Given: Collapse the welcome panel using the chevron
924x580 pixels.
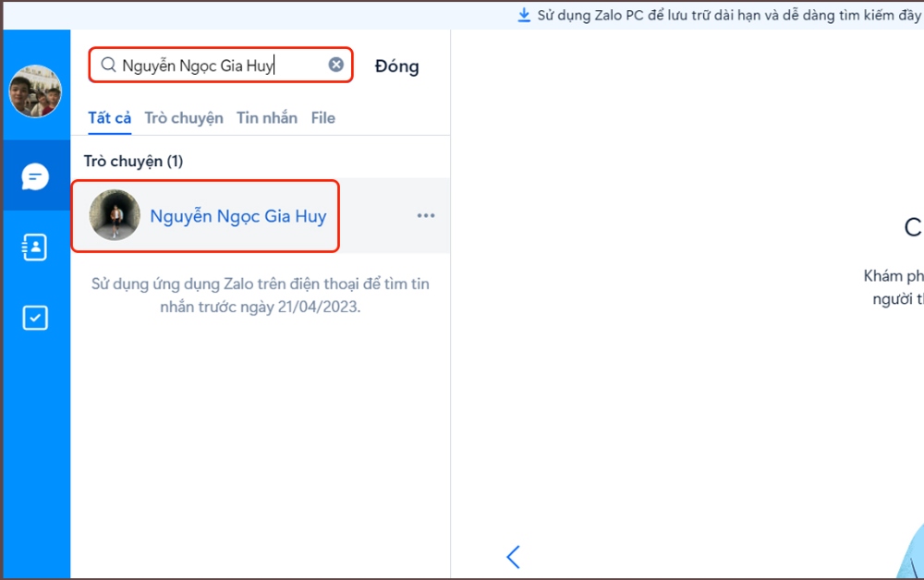Looking at the screenshot, I should [514, 557].
